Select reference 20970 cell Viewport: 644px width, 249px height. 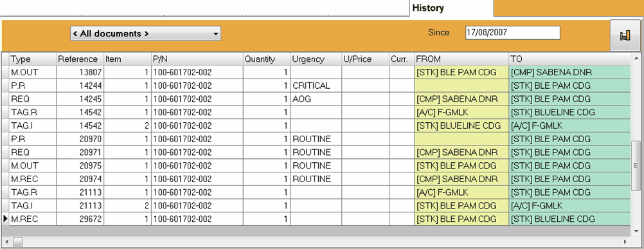coord(80,139)
